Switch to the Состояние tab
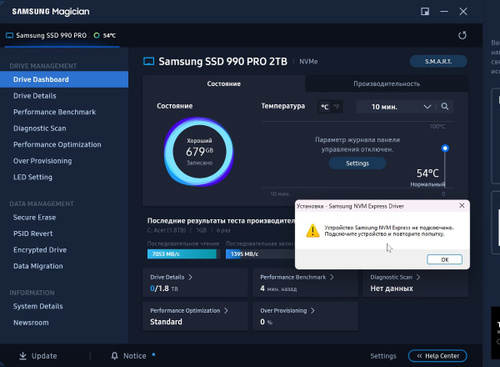The width and height of the screenshot is (500, 367). pyautogui.click(x=224, y=84)
